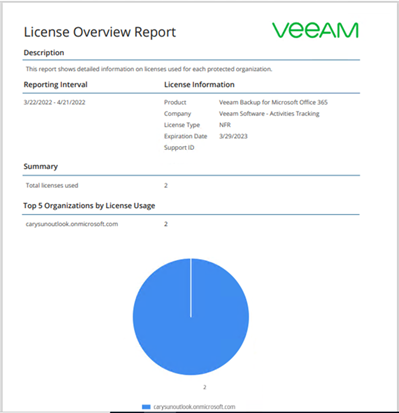Viewport: 399px width, 413px height.
Task: Click the carysunoutlook.onmicrosoft.com legend label
Action: [194, 407]
